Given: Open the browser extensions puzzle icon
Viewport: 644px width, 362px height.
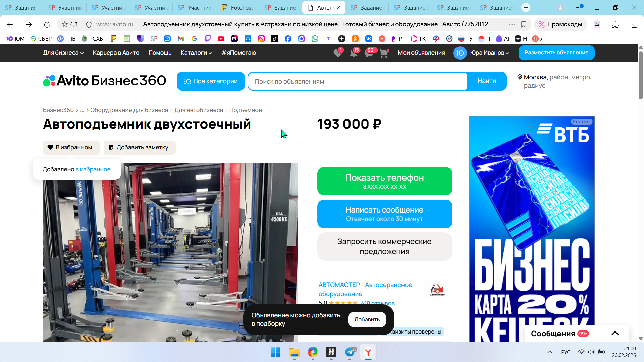Looking at the screenshot, I should coord(615,24).
